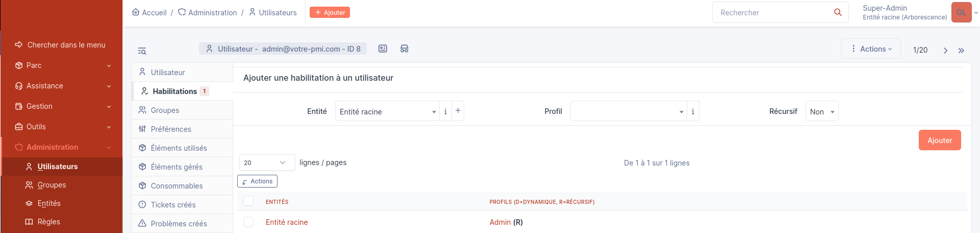Viewport: 980px width, 233px height.
Task: Select all rows using header checkbox
Action: coord(248,201)
